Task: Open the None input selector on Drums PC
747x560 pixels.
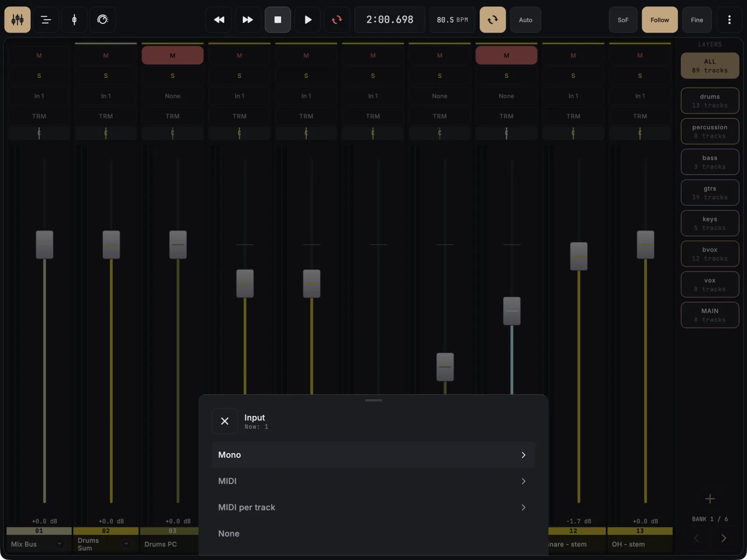Action: coord(173,96)
